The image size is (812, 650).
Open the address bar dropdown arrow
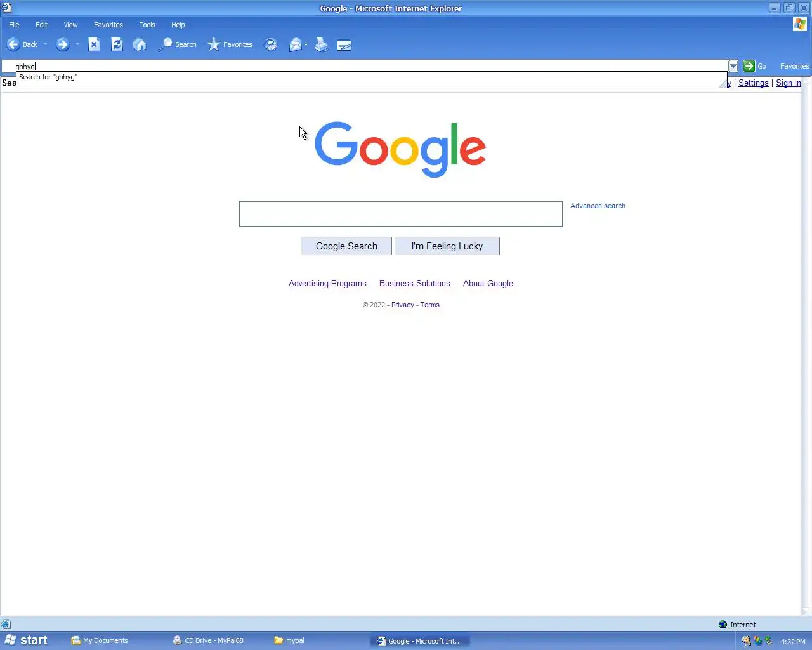pos(733,66)
